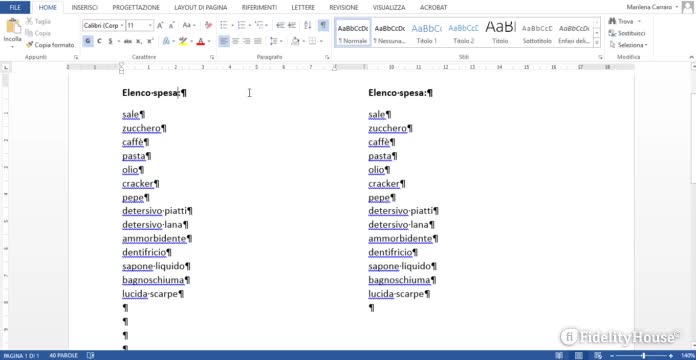696x360 pixels.
Task: Open the font name combo box
Action: (x=103, y=26)
